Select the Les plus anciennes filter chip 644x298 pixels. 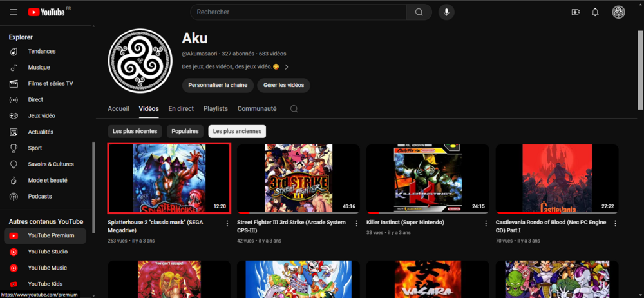pos(237,132)
